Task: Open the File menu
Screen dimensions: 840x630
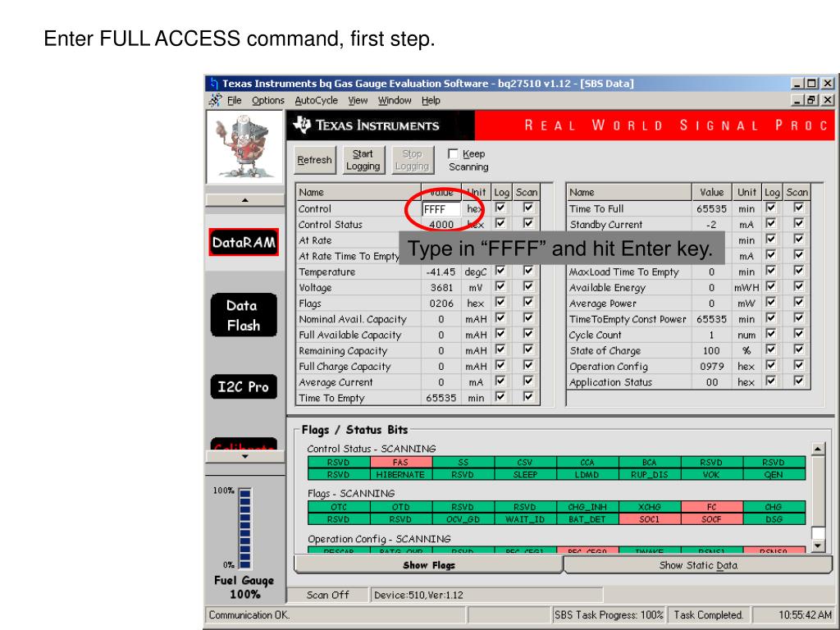Action: point(234,100)
